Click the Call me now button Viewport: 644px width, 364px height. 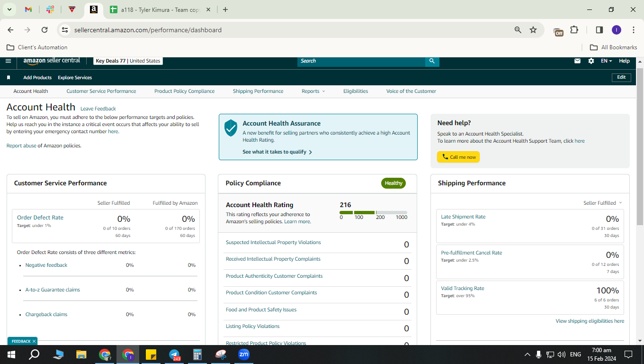click(458, 157)
